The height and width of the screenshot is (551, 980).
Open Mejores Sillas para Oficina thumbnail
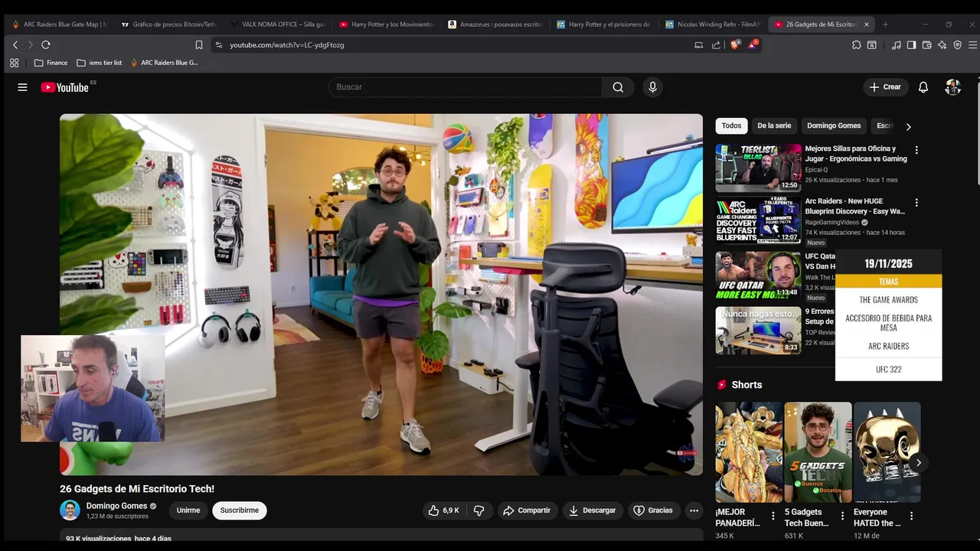(759, 168)
